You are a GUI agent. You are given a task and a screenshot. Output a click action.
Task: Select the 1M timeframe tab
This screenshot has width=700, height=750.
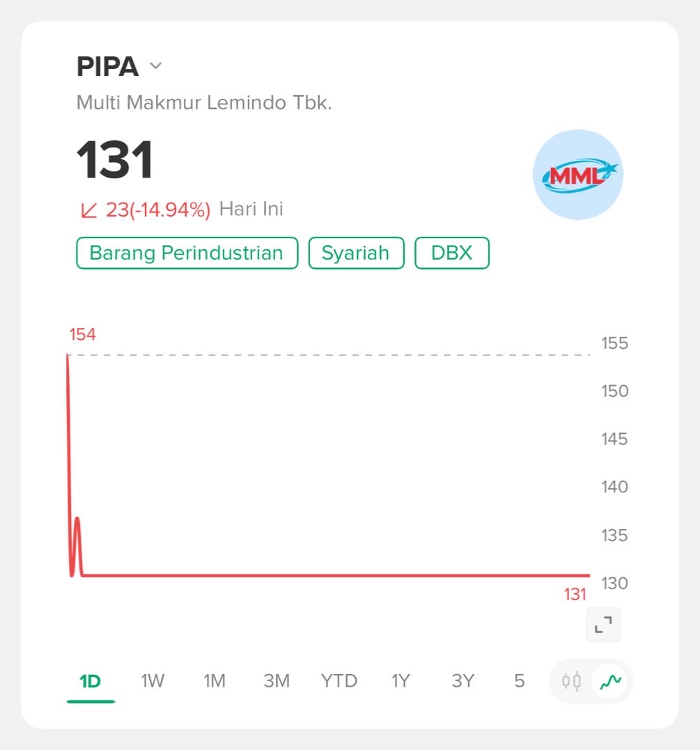click(215, 681)
